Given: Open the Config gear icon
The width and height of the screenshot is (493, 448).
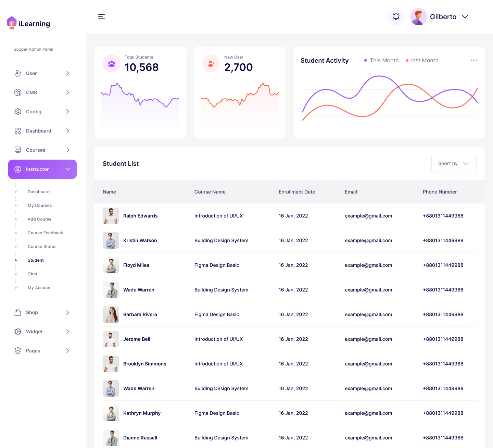Looking at the screenshot, I should pos(18,111).
